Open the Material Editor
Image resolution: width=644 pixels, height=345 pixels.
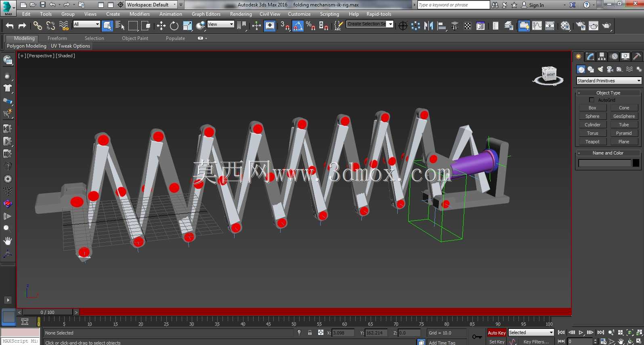[565, 26]
